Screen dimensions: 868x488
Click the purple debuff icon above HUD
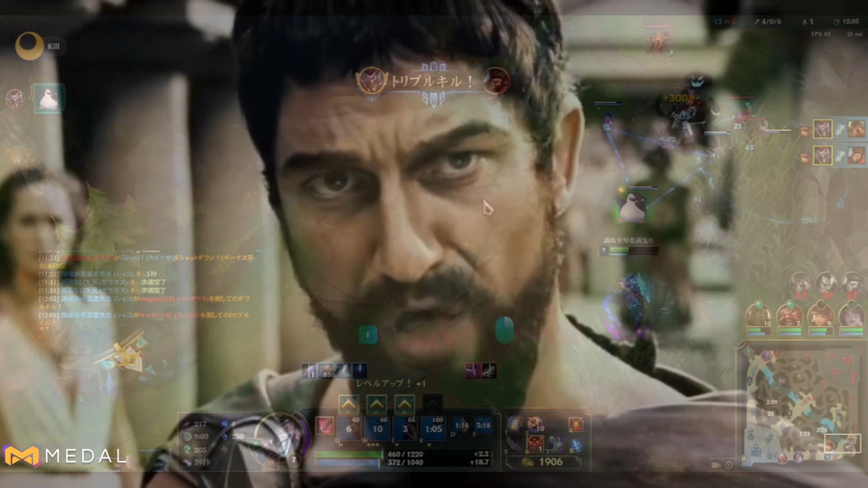(472, 371)
